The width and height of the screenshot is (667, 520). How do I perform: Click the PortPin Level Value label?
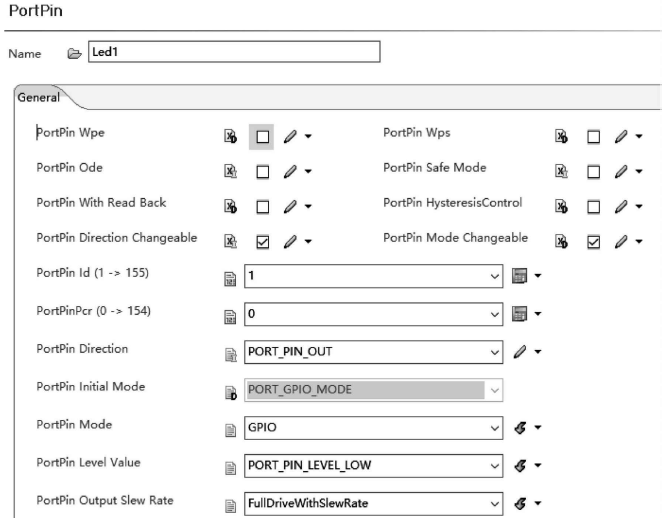[x=88, y=463]
